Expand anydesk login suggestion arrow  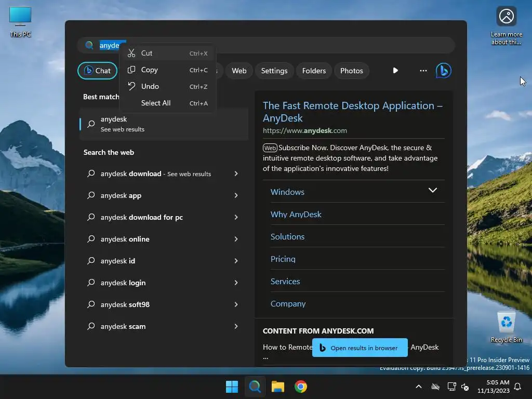tap(236, 283)
